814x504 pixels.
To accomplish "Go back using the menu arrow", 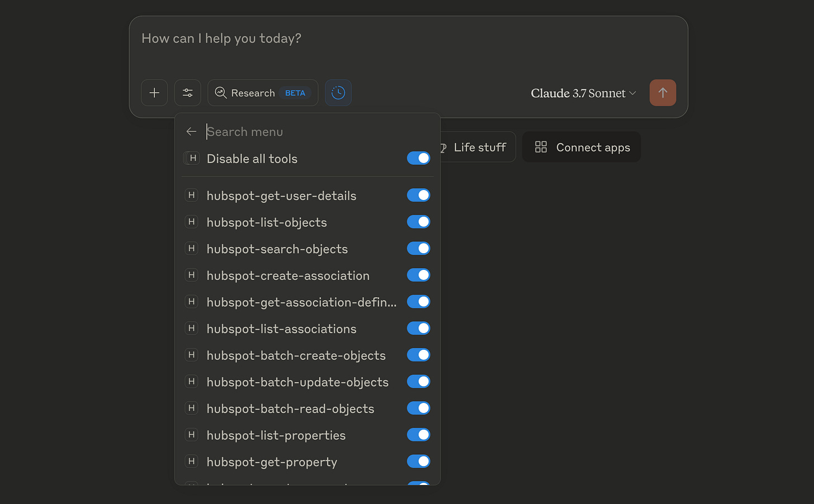I will click(191, 131).
